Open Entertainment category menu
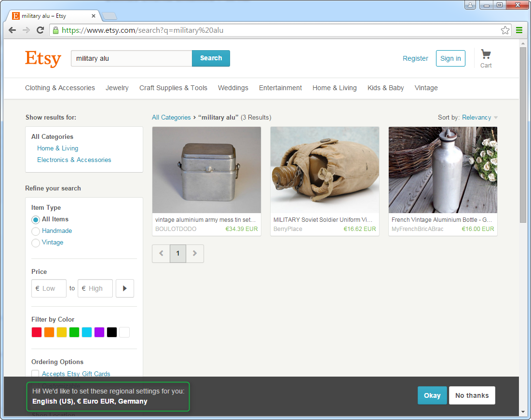The image size is (531, 420). [x=280, y=88]
